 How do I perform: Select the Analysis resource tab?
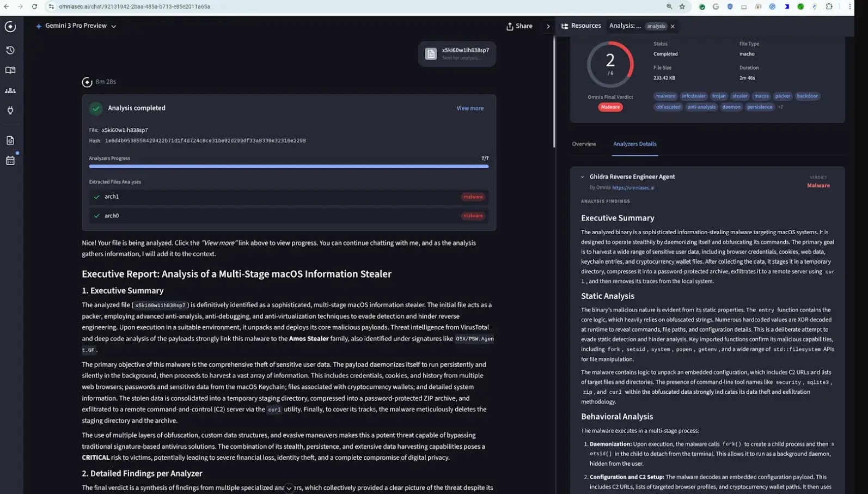pyautogui.click(x=638, y=26)
